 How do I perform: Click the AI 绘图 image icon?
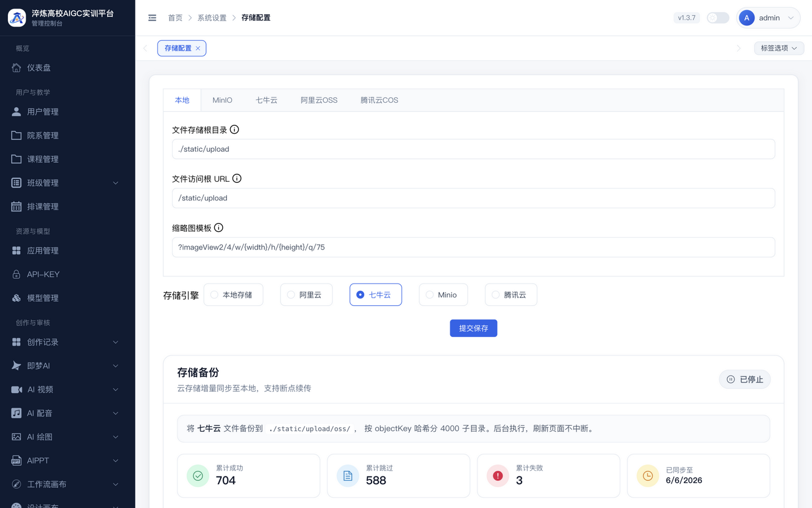pos(16,437)
